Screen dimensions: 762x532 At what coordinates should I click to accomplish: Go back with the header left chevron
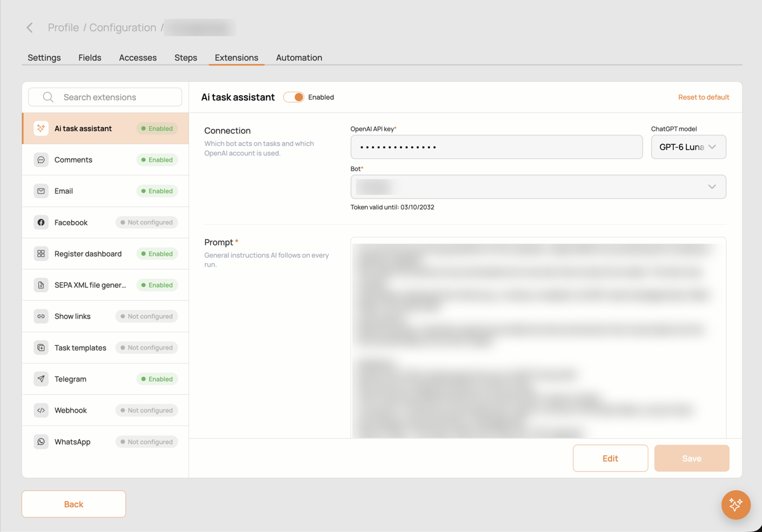click(30, 28)
